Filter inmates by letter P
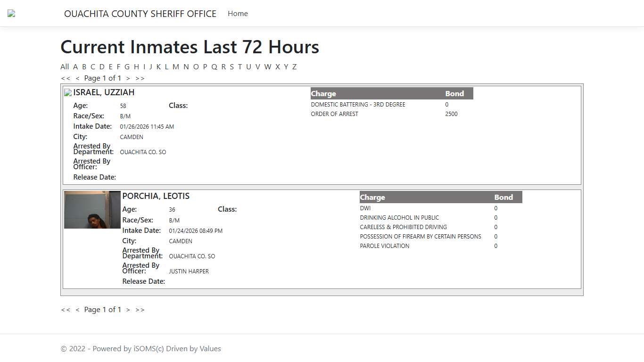 (x=205, y=67)
